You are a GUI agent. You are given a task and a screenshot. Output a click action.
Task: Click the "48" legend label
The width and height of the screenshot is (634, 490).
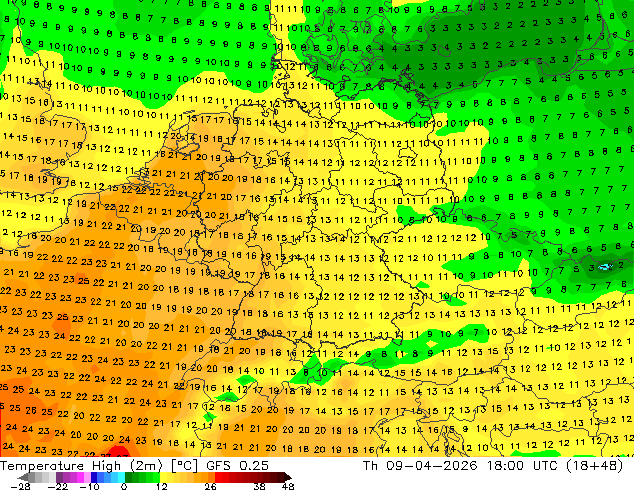(x=288, y=486)
